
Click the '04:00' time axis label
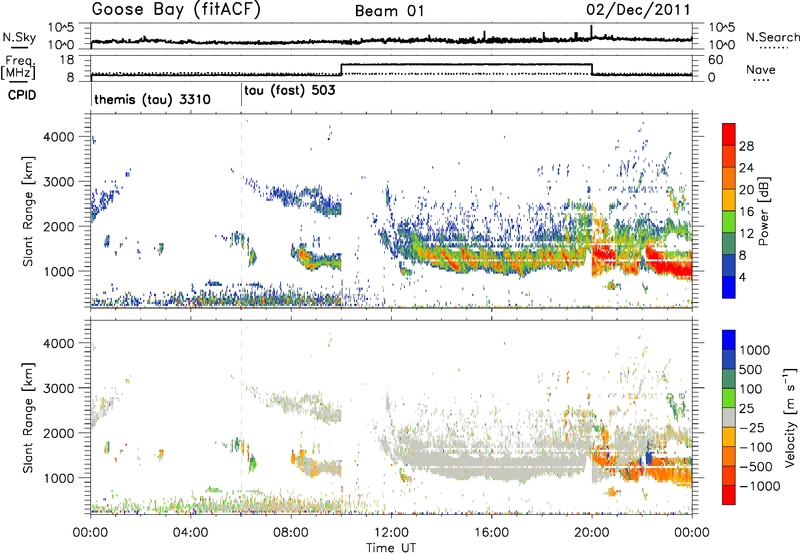click(190, 533)
